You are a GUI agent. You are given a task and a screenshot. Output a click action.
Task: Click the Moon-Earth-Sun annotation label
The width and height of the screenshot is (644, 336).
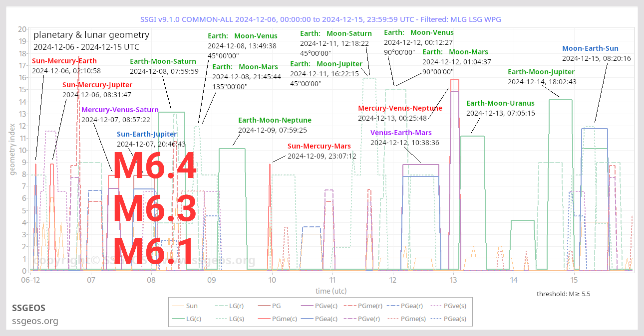(591, 48)
